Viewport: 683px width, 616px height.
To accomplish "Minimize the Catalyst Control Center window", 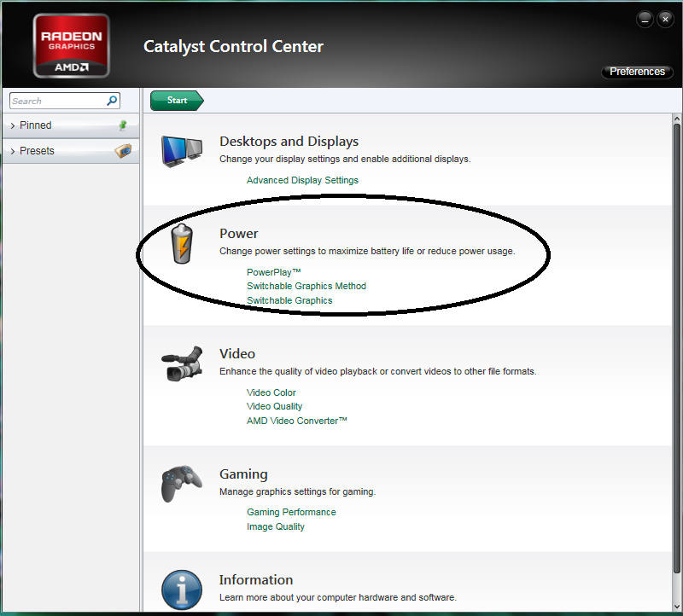I will pos(645,20).
